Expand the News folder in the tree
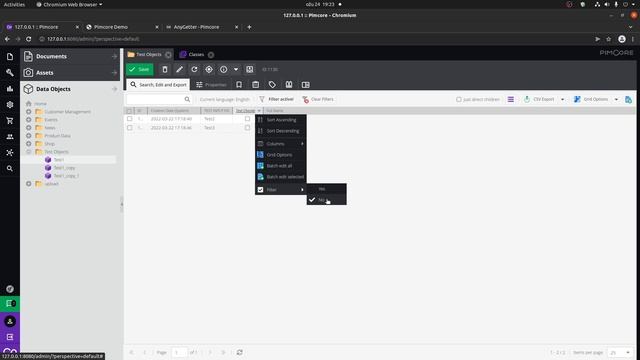Viewport: 640px width, 360px height. click(x=29, y=128)
